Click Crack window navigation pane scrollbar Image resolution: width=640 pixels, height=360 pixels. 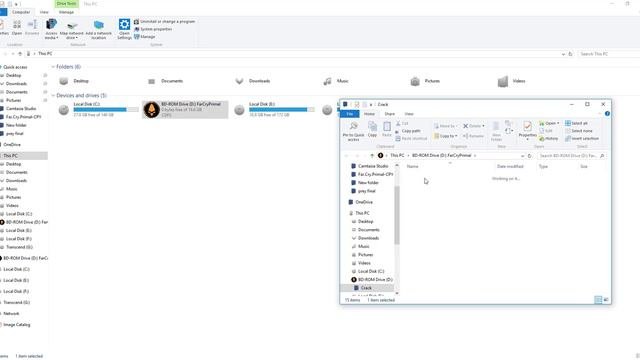point(397,215)
